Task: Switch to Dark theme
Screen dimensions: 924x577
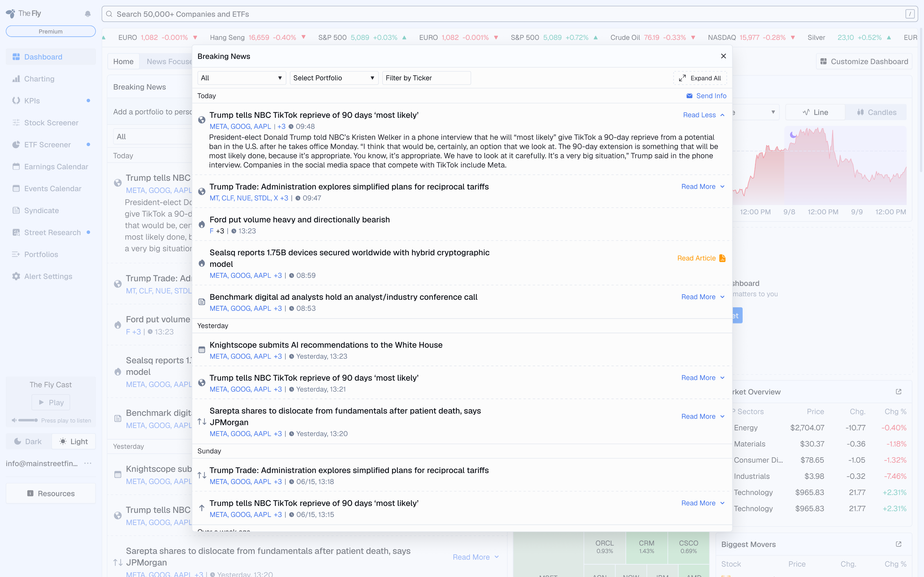Action: point(28,442)
